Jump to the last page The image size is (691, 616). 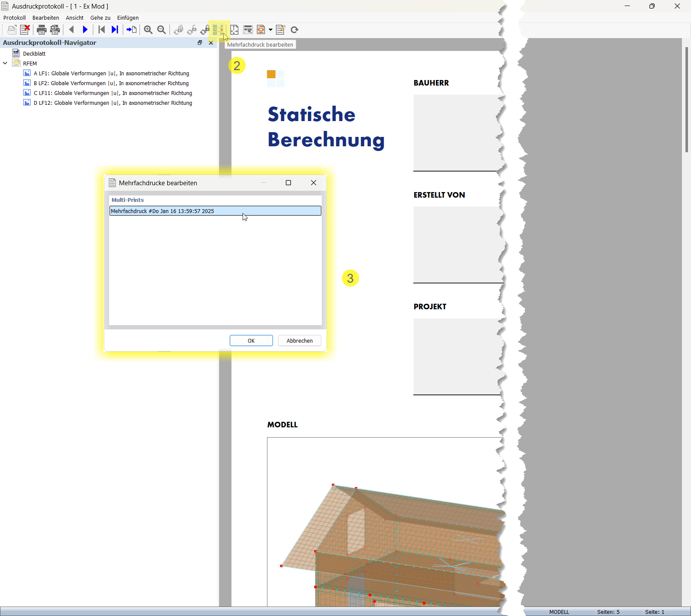pyautogui.click(x=115, y=30)
